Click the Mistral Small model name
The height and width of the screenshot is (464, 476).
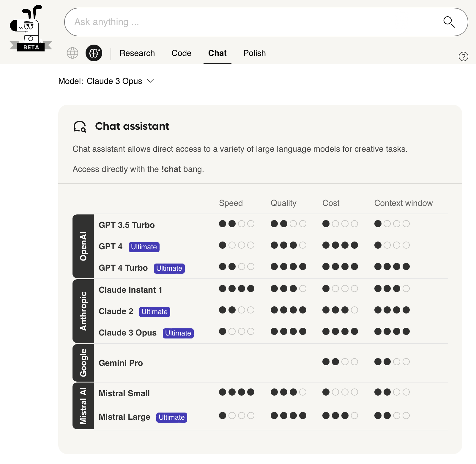(x=124, y=393)
